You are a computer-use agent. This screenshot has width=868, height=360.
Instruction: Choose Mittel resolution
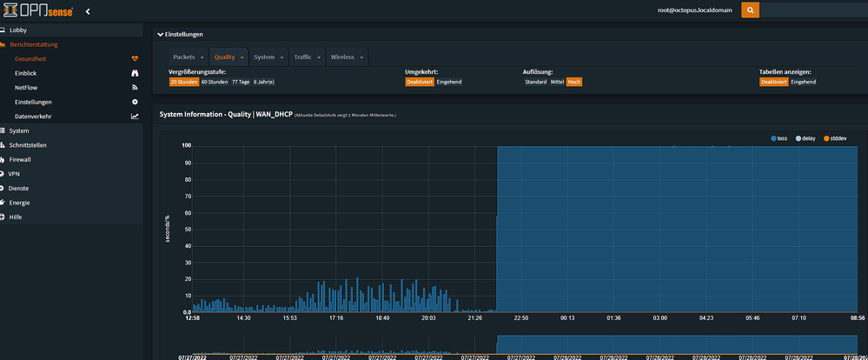(557, 82)
